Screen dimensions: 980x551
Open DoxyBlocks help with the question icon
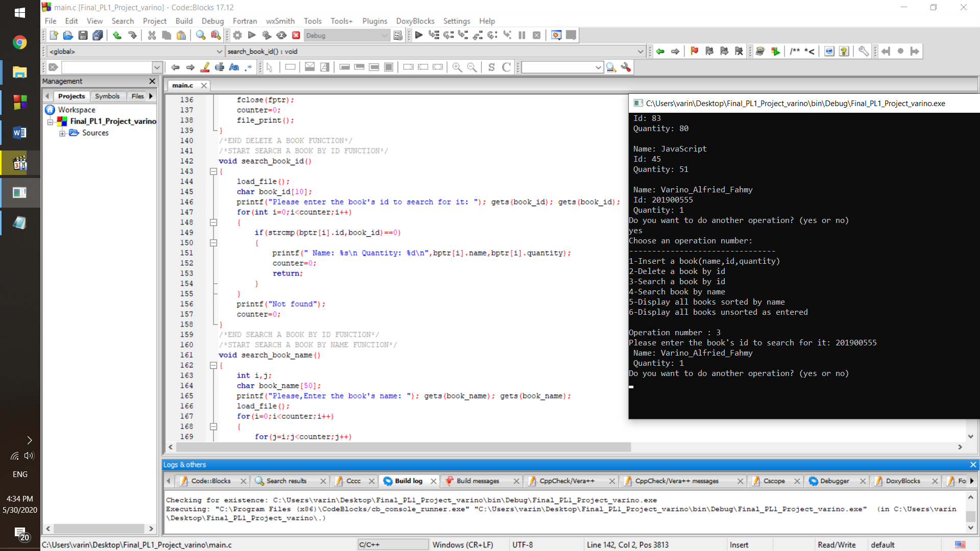pyautogui.click(x=844, y=51)
